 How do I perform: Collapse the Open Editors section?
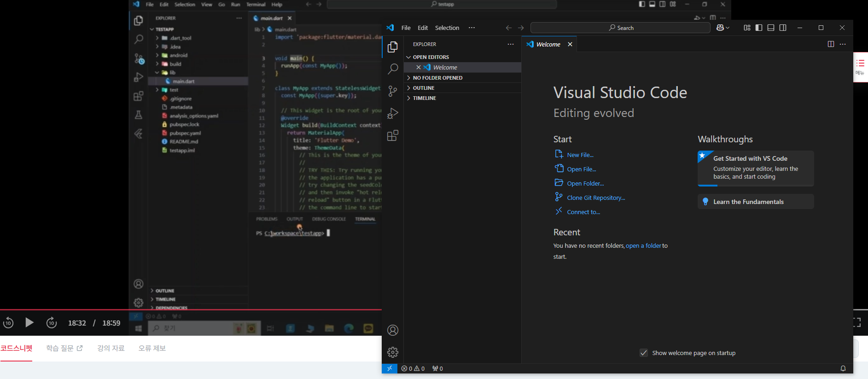(x=462, y=57)
